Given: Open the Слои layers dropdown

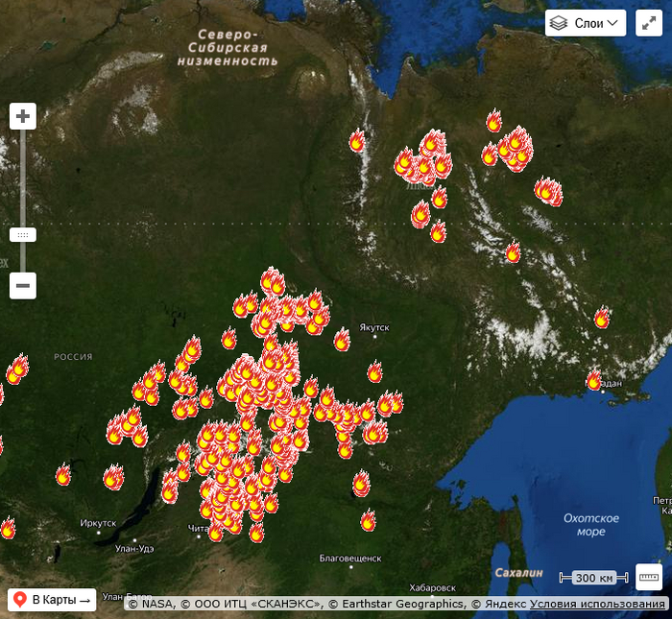Looking at the screenshot, I should click(585, 23).
